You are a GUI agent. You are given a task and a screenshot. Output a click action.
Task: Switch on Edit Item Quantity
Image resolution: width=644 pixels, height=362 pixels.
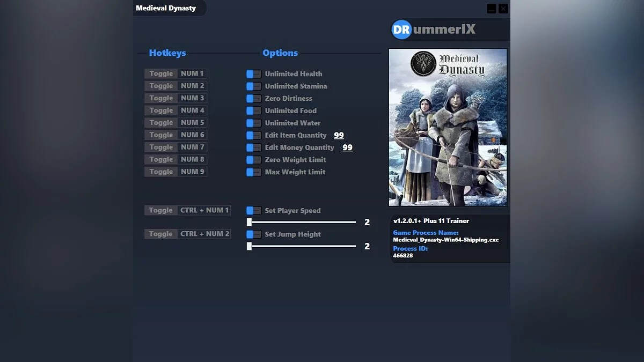click(x=253, y=135)
